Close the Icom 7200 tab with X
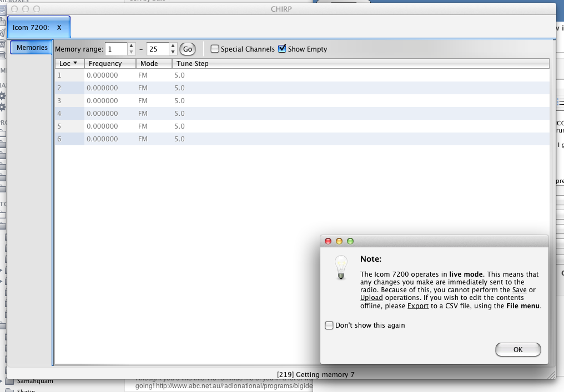This screenshot has width=564, height=392. point(59,28)
